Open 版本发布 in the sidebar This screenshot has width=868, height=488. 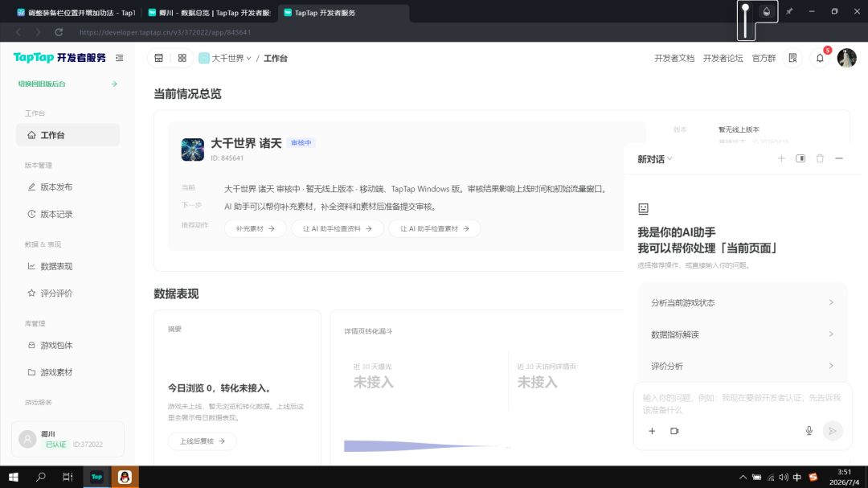pyautogui.click(x=68, y=187)
